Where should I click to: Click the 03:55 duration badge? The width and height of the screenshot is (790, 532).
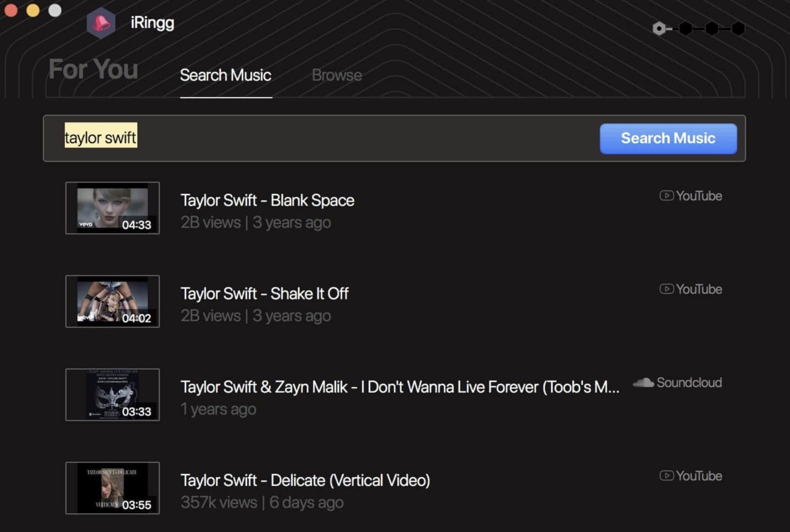[x=137, y=505]
